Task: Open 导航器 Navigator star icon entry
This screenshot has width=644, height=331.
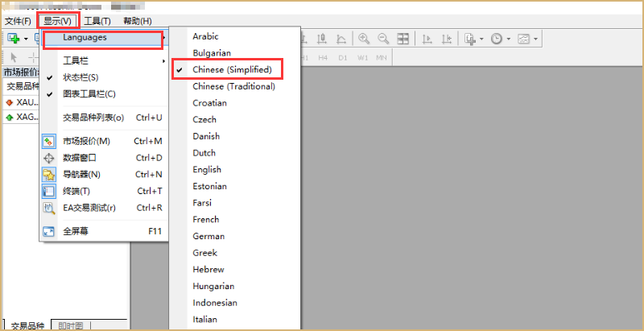Action: click(82, 174)
